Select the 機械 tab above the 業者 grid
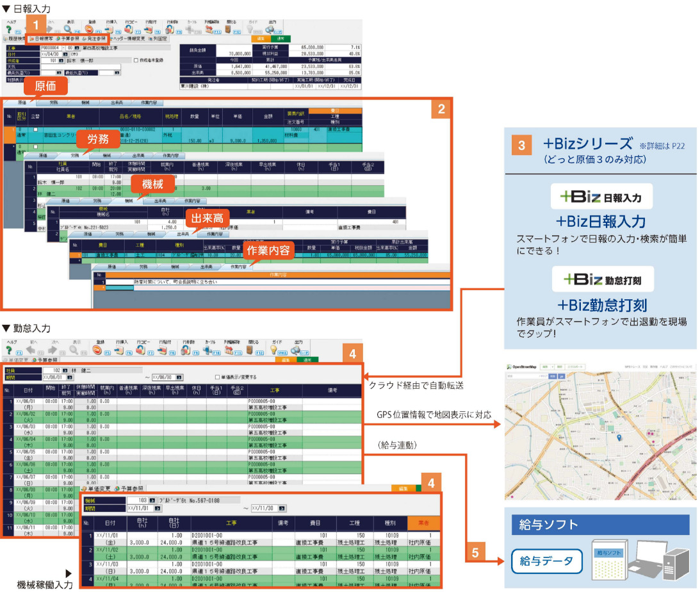Image resolution: width=700 pixels, height=592 pixels. coord(85,103)
